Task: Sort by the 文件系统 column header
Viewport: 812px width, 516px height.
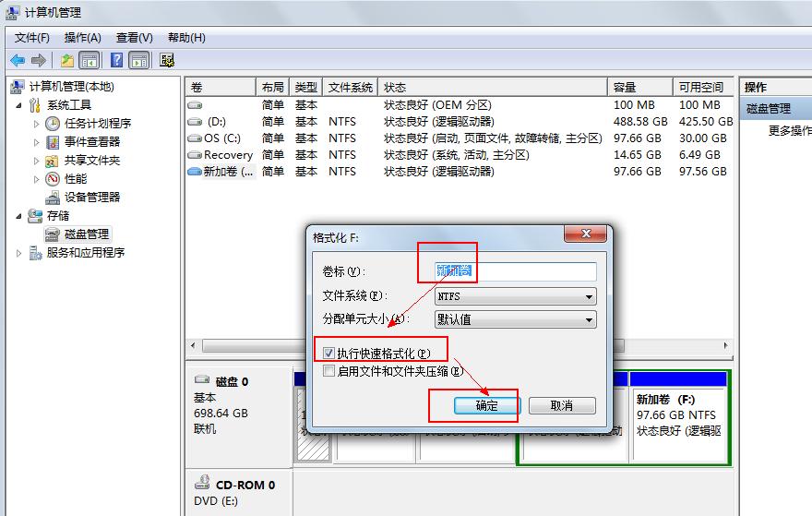Action: pos(350,87)
